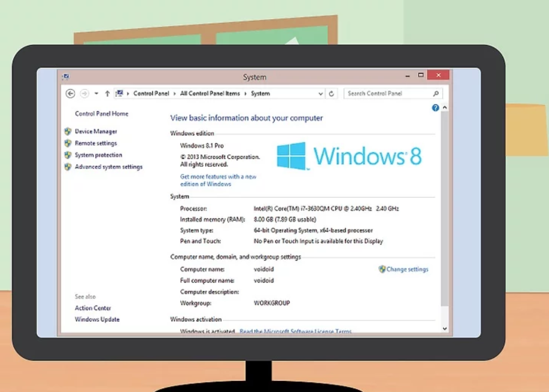Open Help with the blue question icon
Image resolution: width=549 pixels, height=392 pixels.
(435, 108)
